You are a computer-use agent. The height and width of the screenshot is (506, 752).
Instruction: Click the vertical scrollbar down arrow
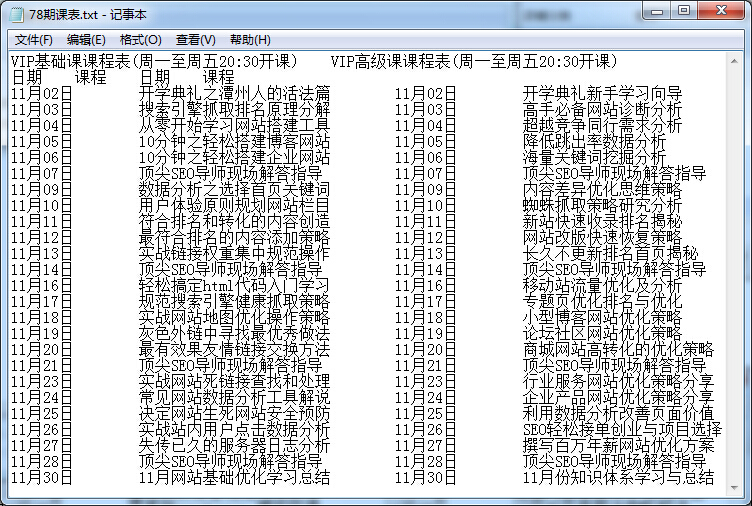[x=734, y=488]
